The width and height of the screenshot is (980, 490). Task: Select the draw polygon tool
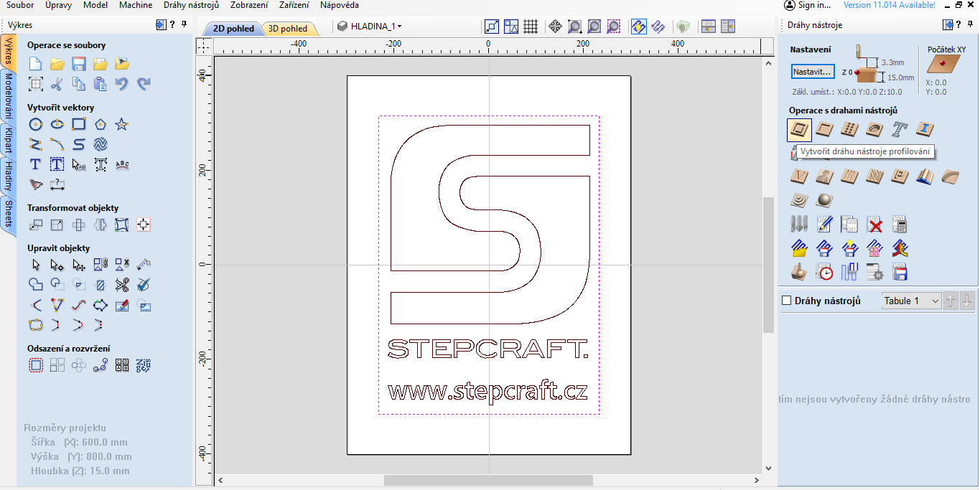tap(101, 124)
